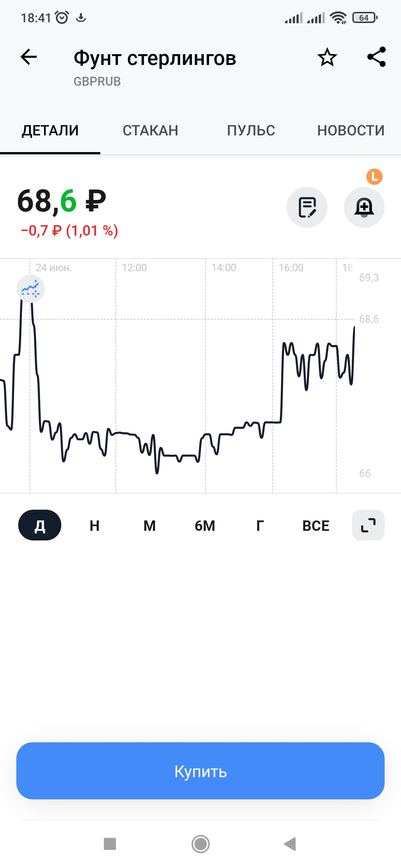Switch to the Пульс tab
Screen dimensions: 401x868
[251, 131]
